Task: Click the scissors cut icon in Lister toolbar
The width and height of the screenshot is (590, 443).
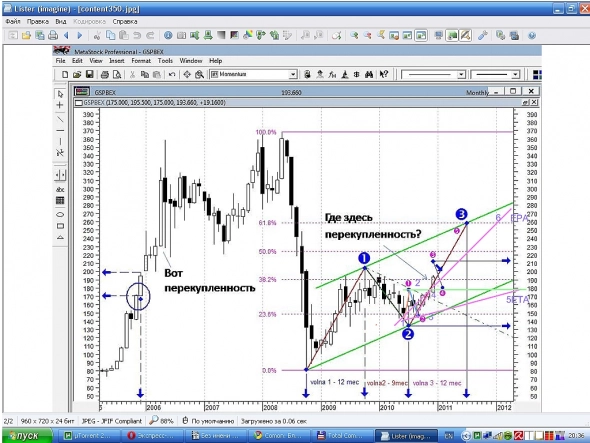Action: (97, 35)
